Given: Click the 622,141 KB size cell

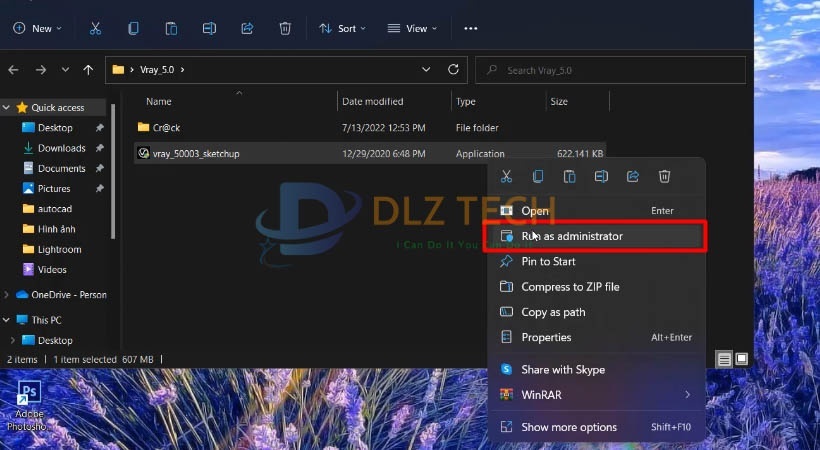Looking at the screenshot, I should 580,153.
